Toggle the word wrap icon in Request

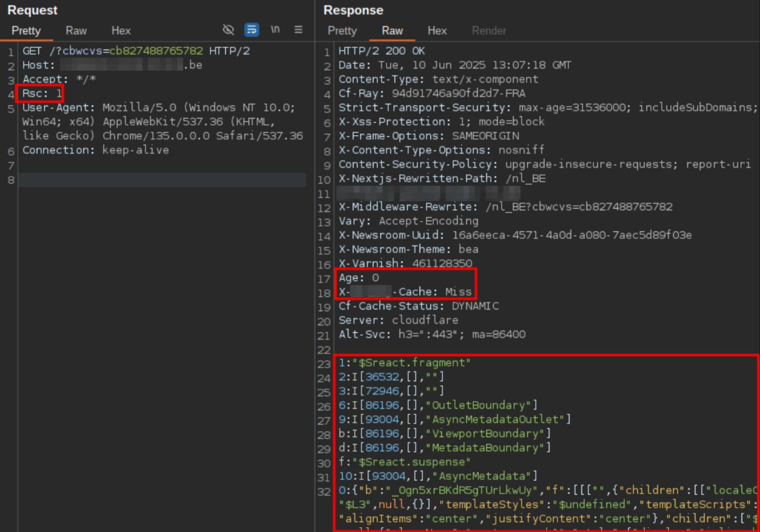pyautogui.click(x=252, y=30)
